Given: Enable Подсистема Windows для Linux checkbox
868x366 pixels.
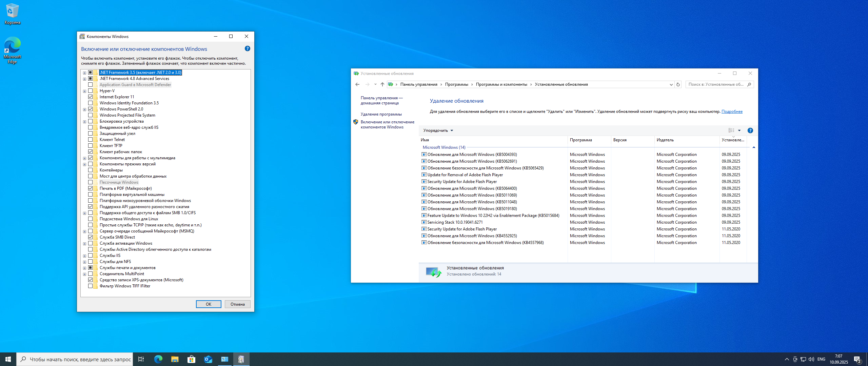Looking at the screenshot, I should coord(91,219).
